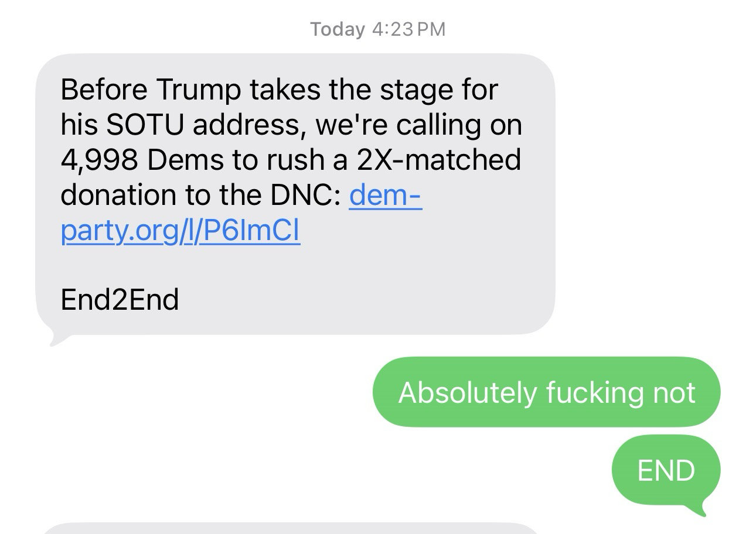Open the dem-party.org donation link
The height and width of the screenshot is (534, 756).
181,231
